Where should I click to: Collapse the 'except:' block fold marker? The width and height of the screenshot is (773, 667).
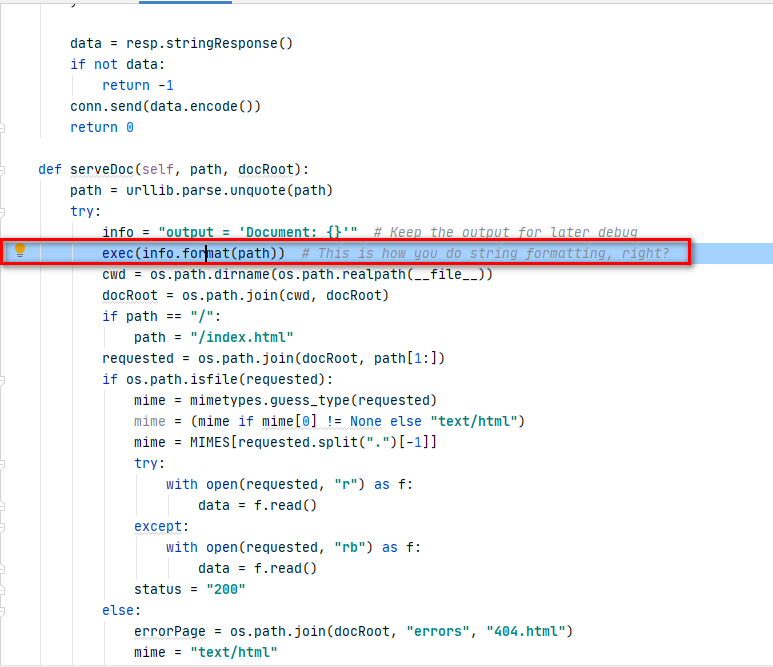point(2,527)
